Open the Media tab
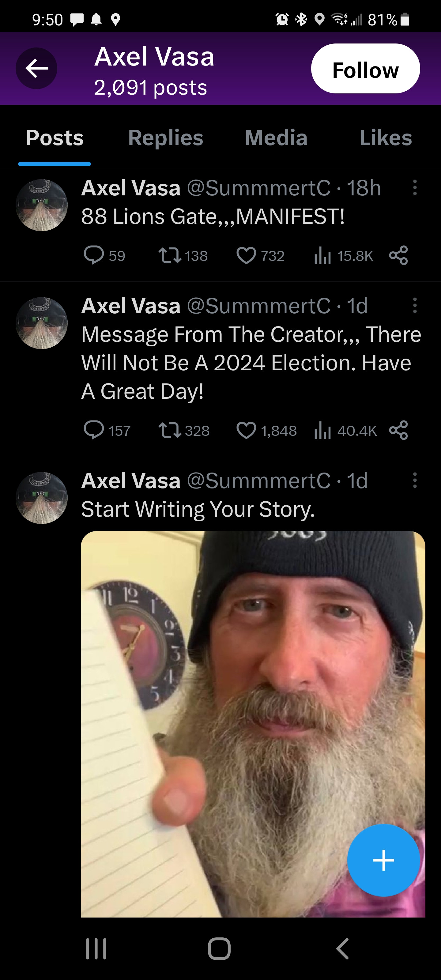Screen dimensions: 441x980 coord(276,138)
